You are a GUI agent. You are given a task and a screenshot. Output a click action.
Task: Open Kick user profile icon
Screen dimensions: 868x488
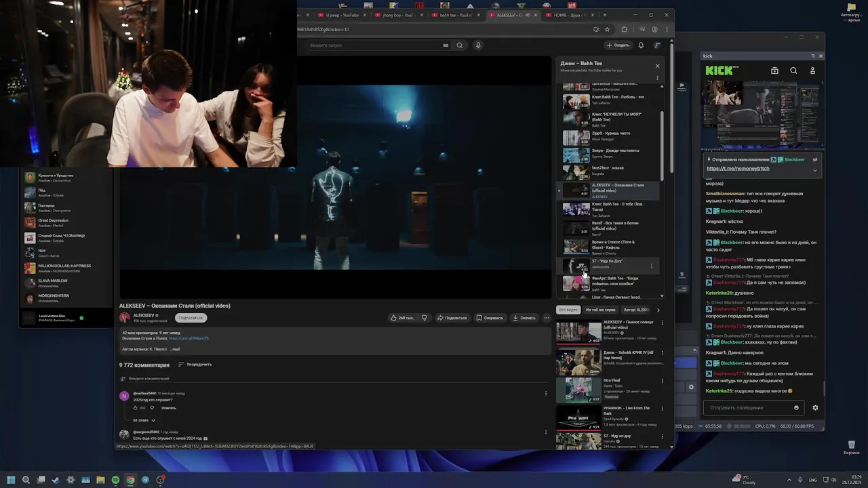(812, 70)
